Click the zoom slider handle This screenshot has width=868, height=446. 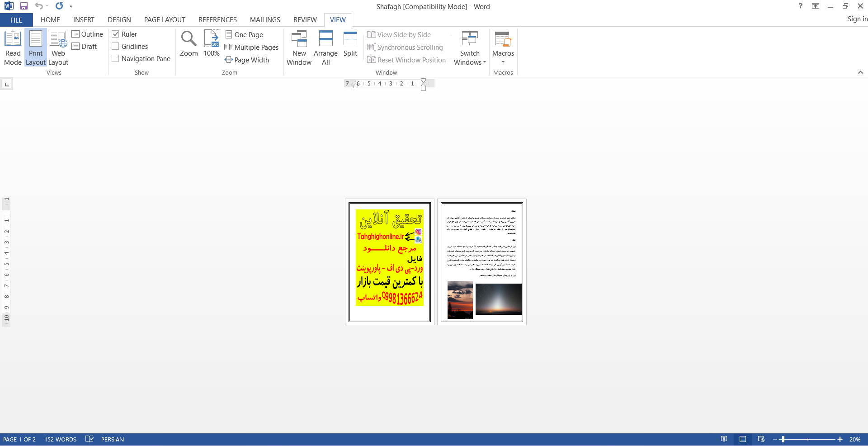(x=783, y=439)
